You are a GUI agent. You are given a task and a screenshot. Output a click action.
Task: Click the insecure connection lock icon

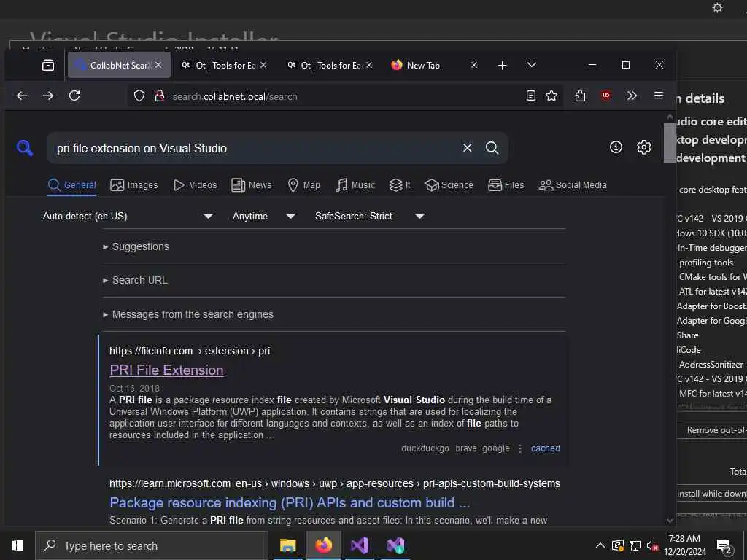160,96
